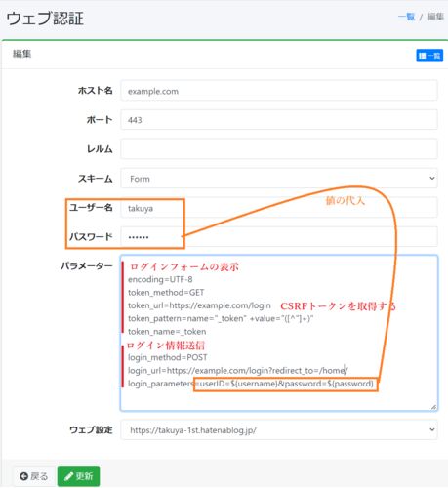The image size is (448, 488).
Task: Click the login_url line in parameters
Action: [x=238, y=371]
